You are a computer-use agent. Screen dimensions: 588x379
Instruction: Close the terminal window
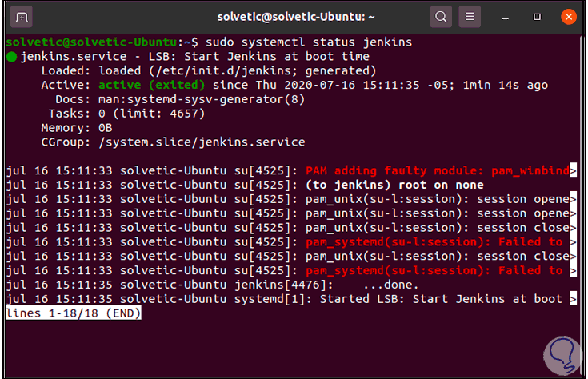pyautogui.click(x=569, y=17)
